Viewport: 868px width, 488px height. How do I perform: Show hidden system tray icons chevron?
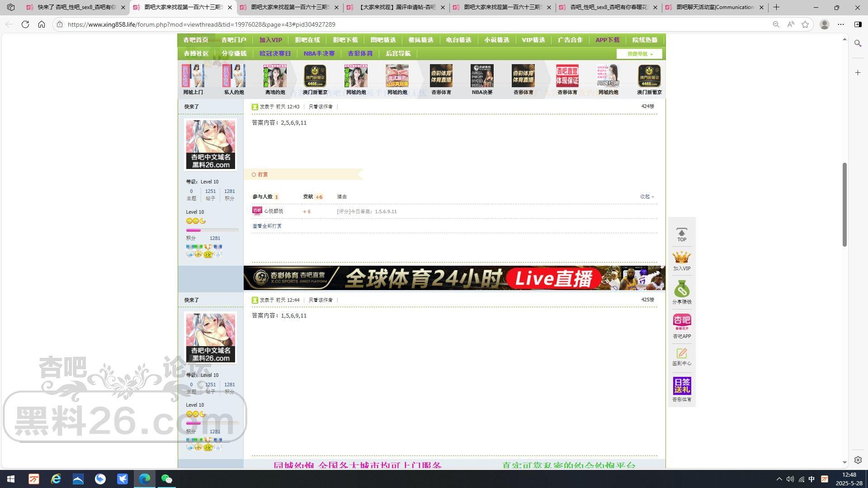[x=779, y=479]
